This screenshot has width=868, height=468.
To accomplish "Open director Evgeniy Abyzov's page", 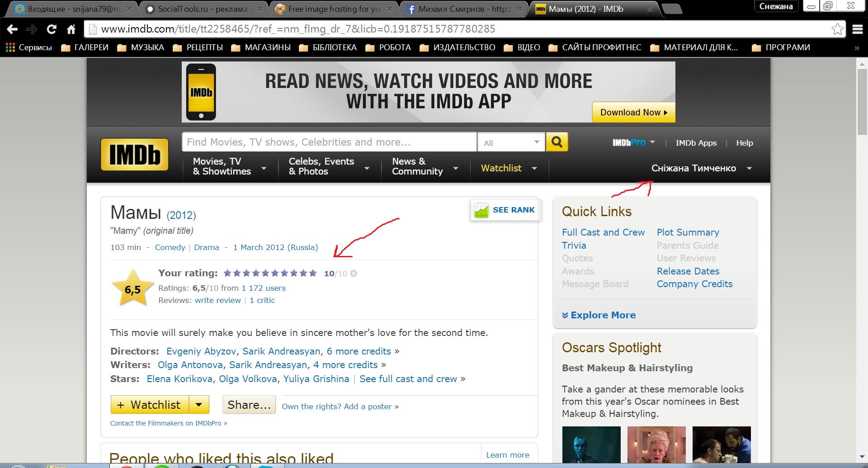I will tap(201, 351).
